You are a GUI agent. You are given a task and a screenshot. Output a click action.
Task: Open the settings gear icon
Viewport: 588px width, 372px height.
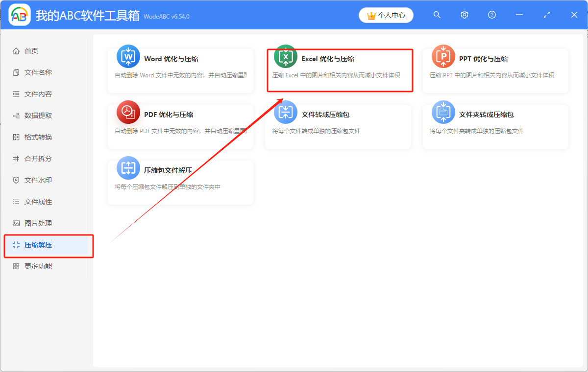[x=465, y=15]
